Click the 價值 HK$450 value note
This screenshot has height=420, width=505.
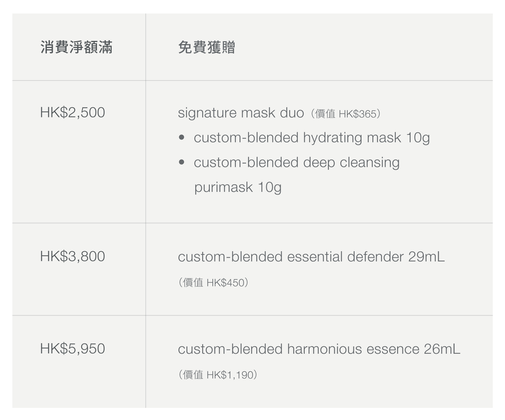coord(213,283)
